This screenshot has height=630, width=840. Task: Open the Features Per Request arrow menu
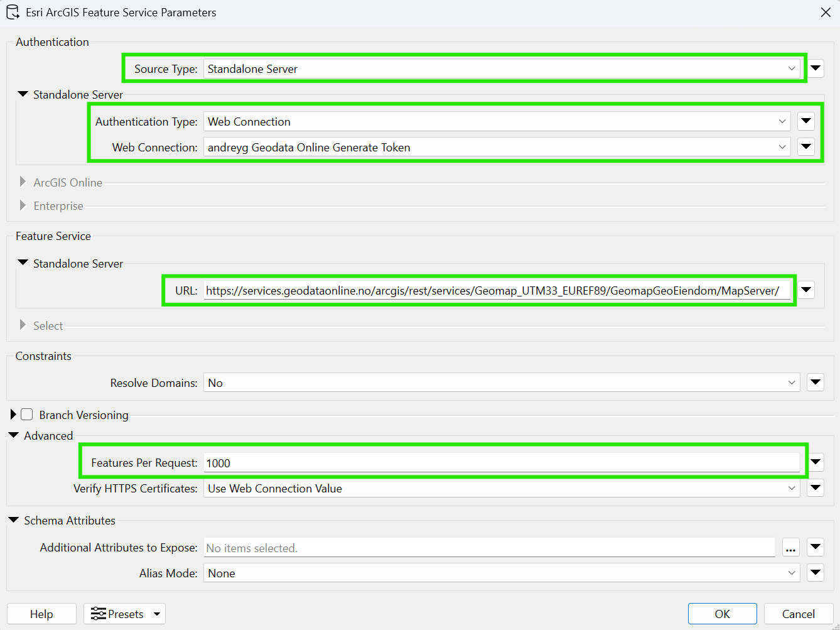[816, 462]
